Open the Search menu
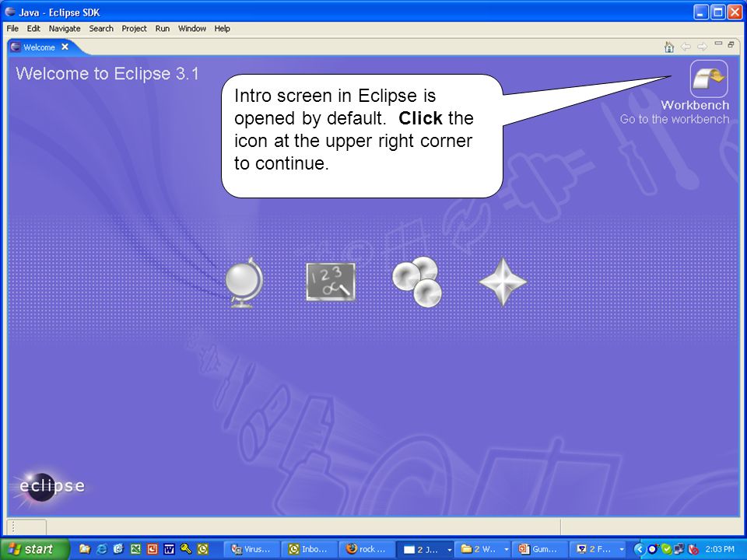Image resolution: width=747 pixels, height=560 pixels. coord(101,29)
